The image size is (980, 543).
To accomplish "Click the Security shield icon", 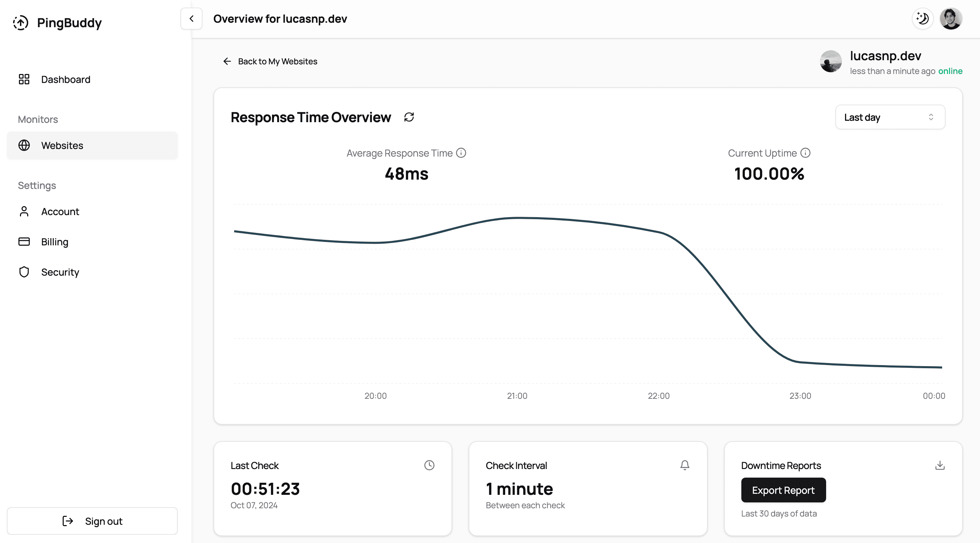I will (24, 272).
